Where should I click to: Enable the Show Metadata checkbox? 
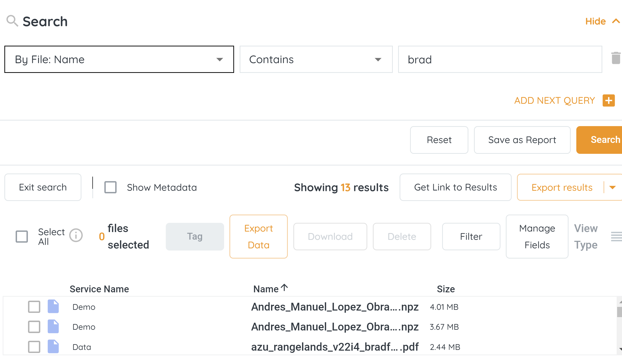point(110,187)
